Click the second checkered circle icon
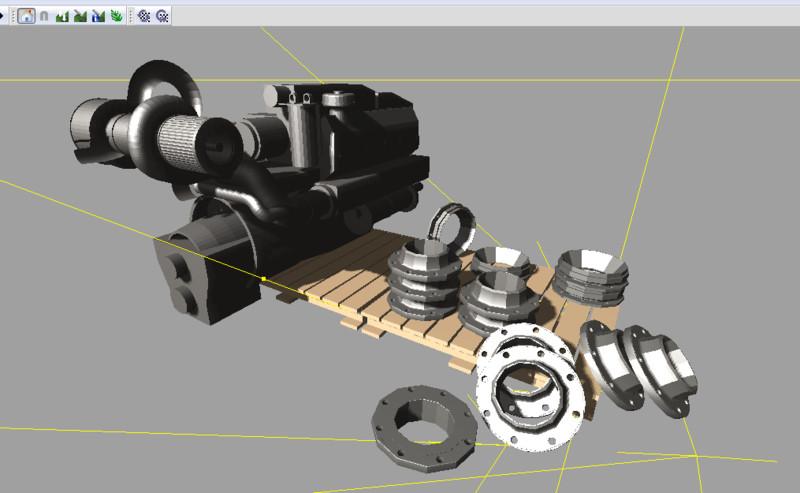800x493 pixels. coord(162,16)
